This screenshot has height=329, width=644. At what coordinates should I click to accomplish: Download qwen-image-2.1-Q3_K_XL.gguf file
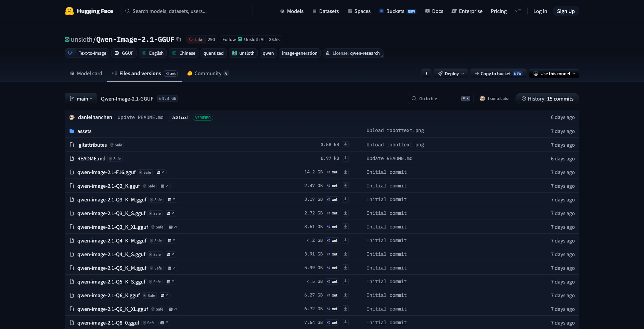[345, 227]
